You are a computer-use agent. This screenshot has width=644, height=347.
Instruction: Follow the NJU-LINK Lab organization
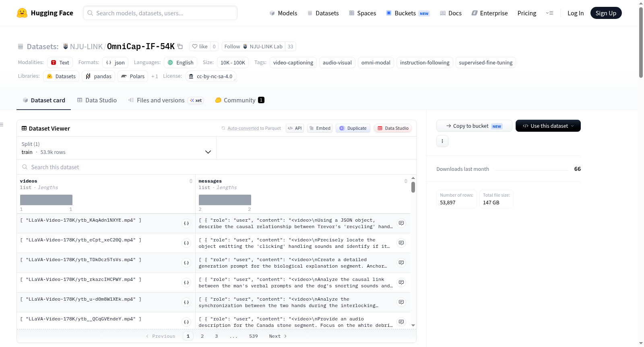(x=254, y=46)
